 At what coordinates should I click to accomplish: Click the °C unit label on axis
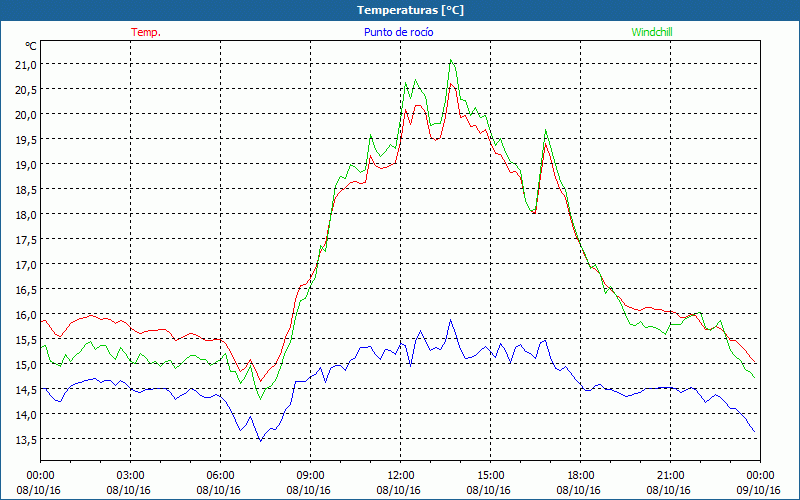coord(31,46)
